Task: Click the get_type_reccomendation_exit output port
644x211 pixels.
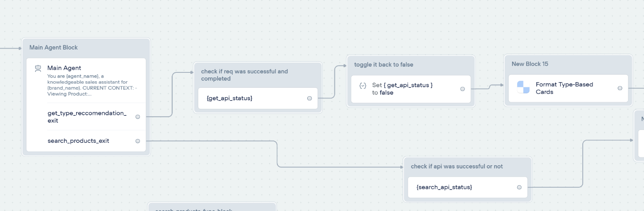Action: tap(137, 117)
